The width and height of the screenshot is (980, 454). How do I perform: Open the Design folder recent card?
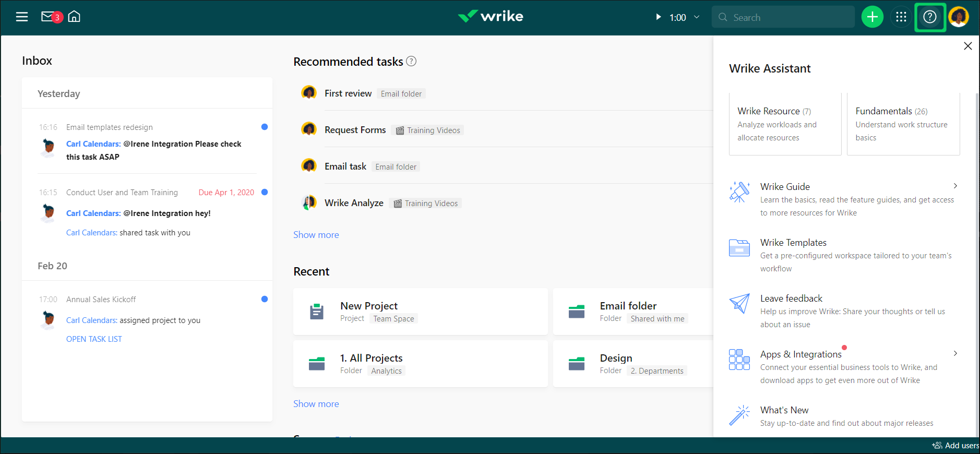tap(633, 364)
